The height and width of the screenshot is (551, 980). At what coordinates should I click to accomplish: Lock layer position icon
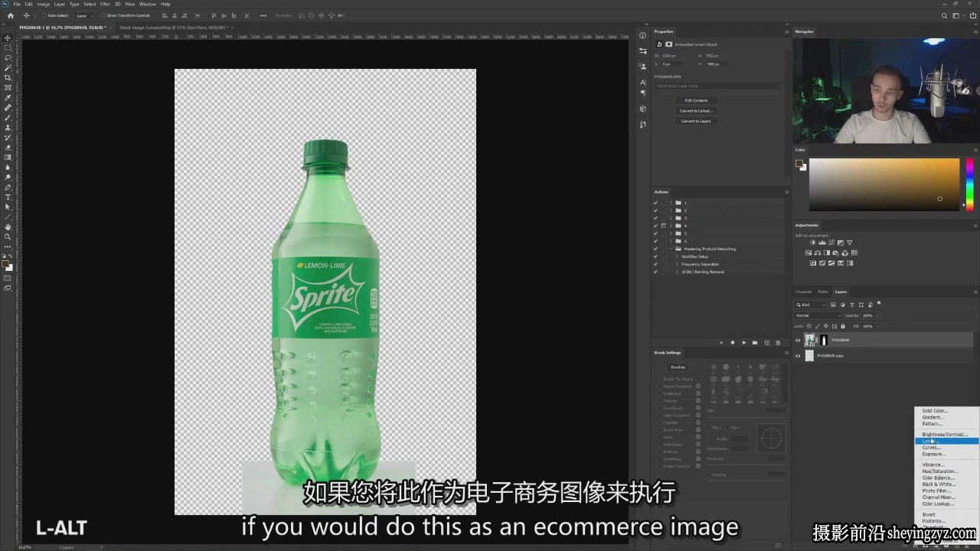(826, 326)
